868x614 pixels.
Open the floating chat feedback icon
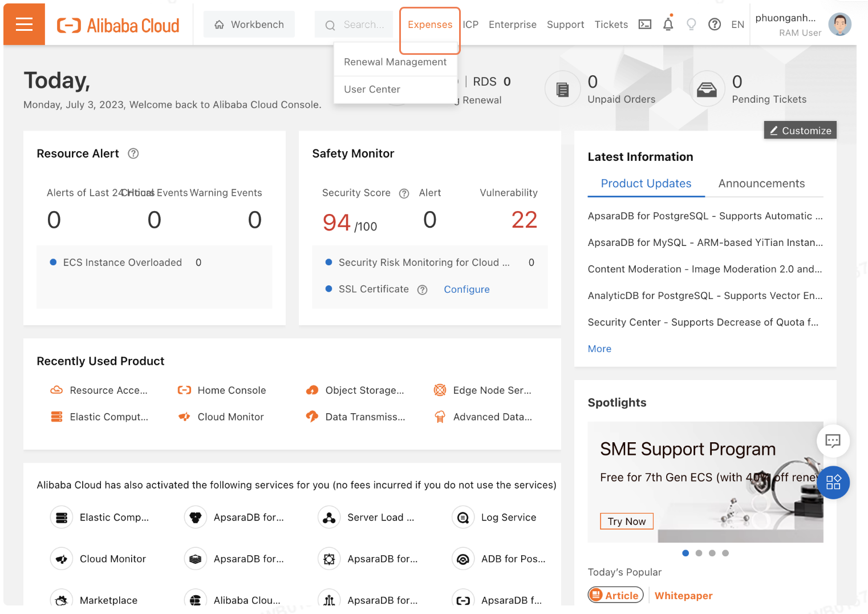coord(833,441)
